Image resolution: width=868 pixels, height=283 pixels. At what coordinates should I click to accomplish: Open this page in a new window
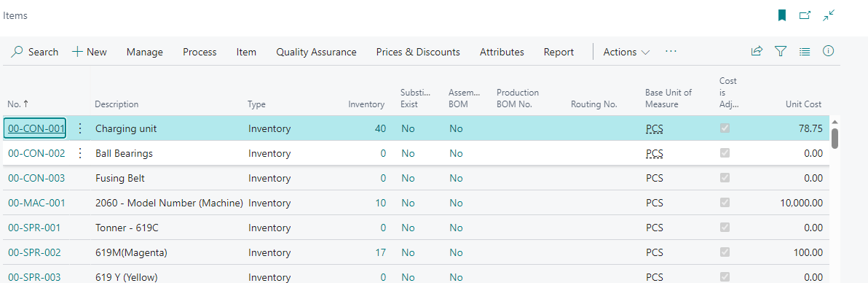pos(805,15)
